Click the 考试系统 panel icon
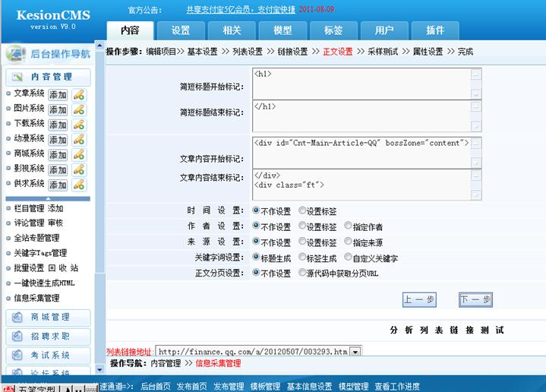 coord(17,355)
